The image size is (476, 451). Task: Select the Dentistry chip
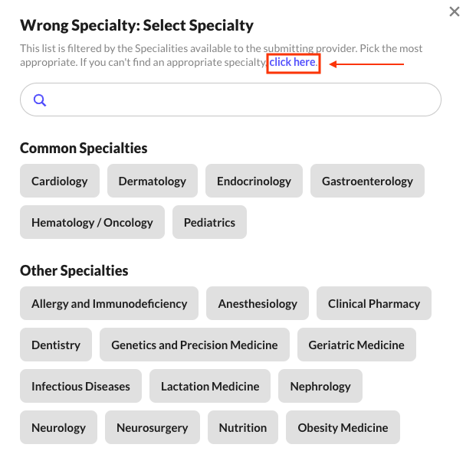coord(56,345)
